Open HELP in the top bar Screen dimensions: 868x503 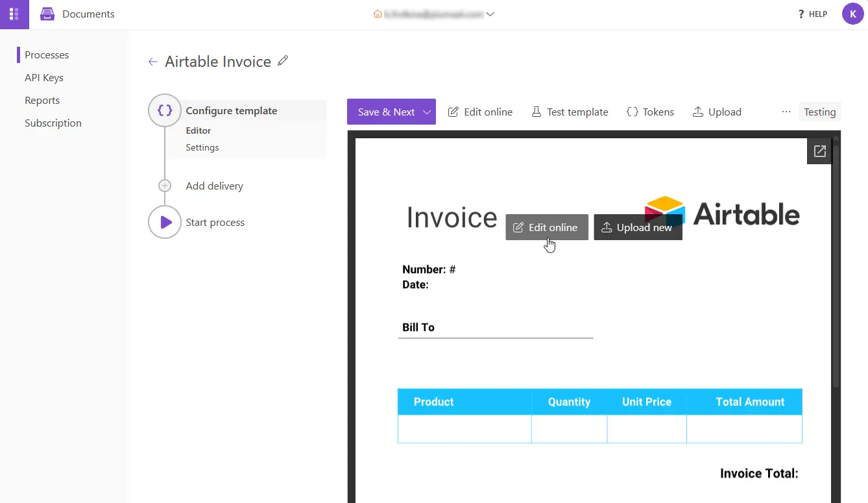pos(812,14)
